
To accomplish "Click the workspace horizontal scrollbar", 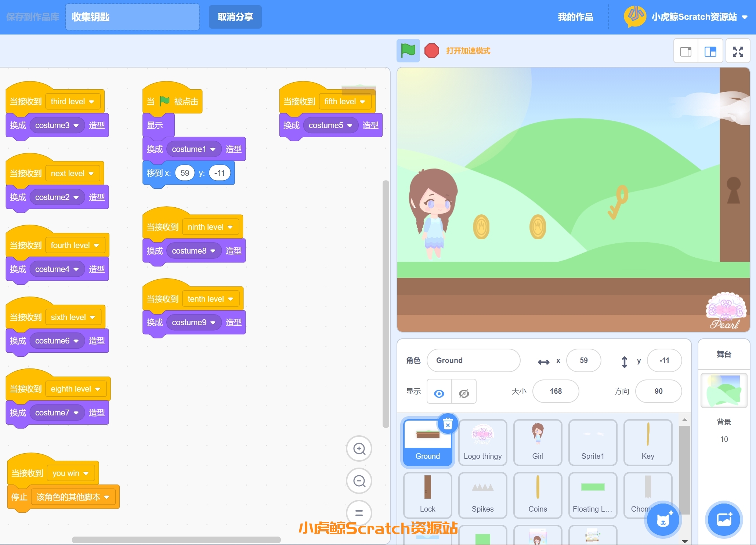I will [176, 540].
